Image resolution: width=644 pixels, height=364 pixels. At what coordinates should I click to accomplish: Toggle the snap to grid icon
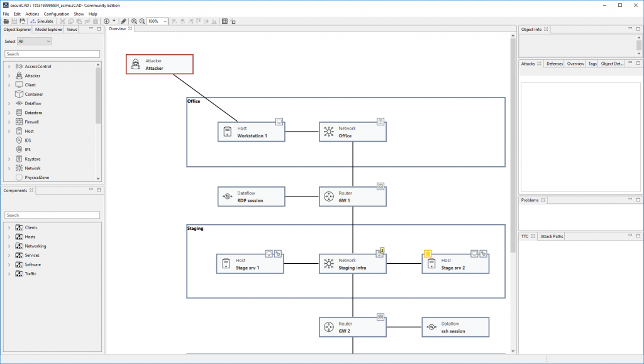coord(233,21)
